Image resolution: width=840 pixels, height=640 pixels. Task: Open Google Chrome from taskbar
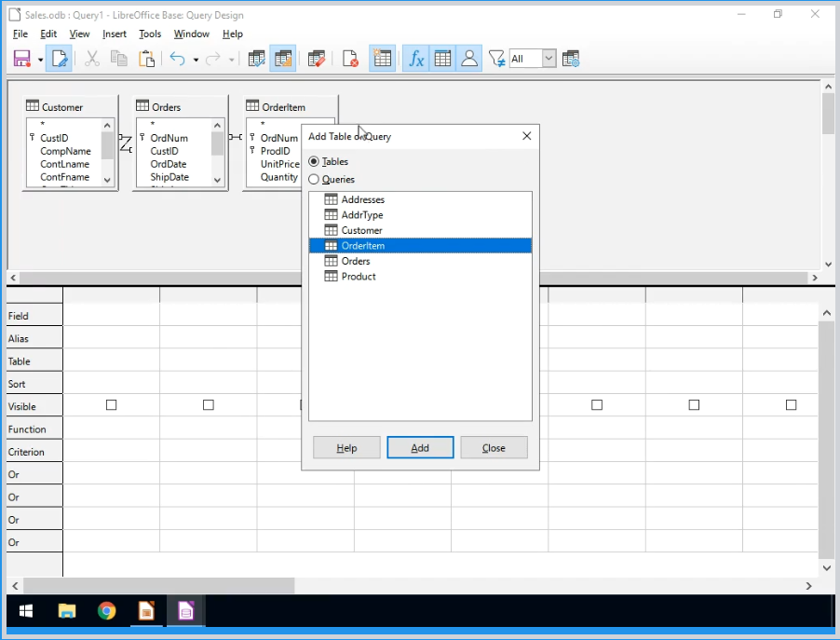click(x=106, y=610)
